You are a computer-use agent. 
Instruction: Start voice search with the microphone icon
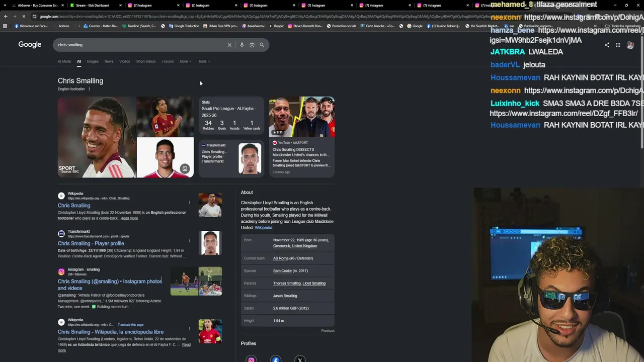pos(242,45)
